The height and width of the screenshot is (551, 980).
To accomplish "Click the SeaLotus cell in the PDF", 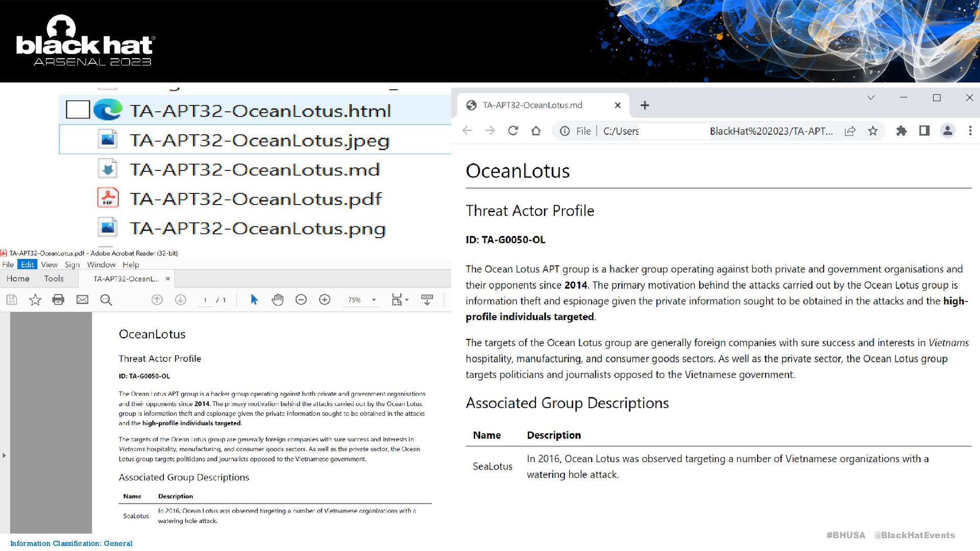I will (x=136, y=516).
